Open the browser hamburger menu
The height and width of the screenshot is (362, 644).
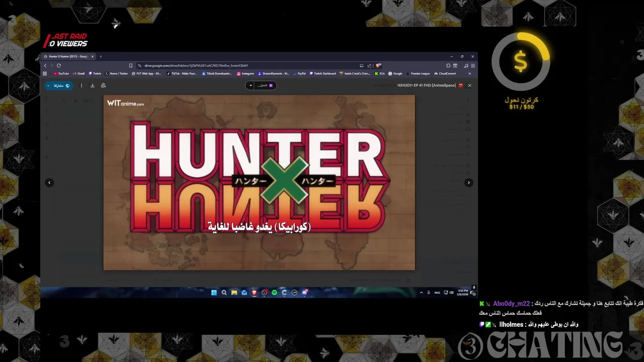pos(472,65)
